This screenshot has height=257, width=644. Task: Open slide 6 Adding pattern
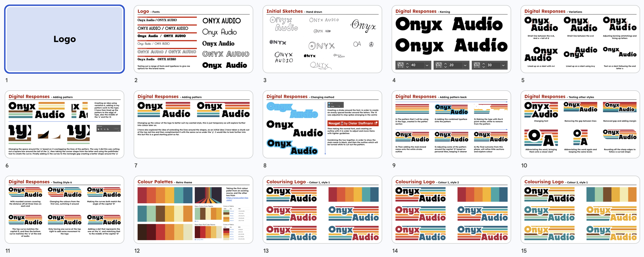(x=64, y=124)
